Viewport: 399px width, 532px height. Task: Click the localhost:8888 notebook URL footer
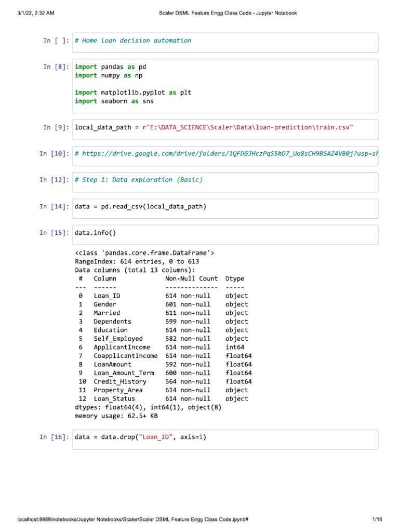[132, 519]
